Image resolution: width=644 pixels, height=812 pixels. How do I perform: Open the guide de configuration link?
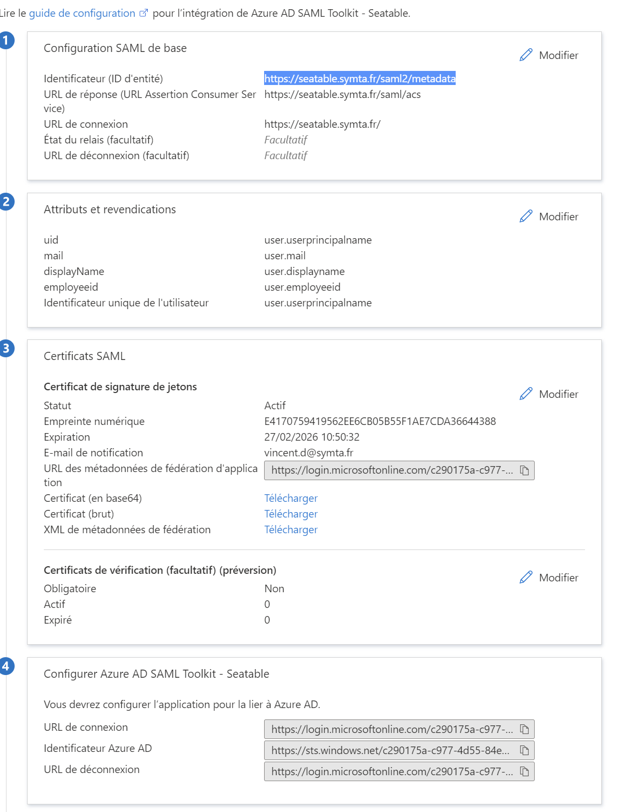[82, 14]
